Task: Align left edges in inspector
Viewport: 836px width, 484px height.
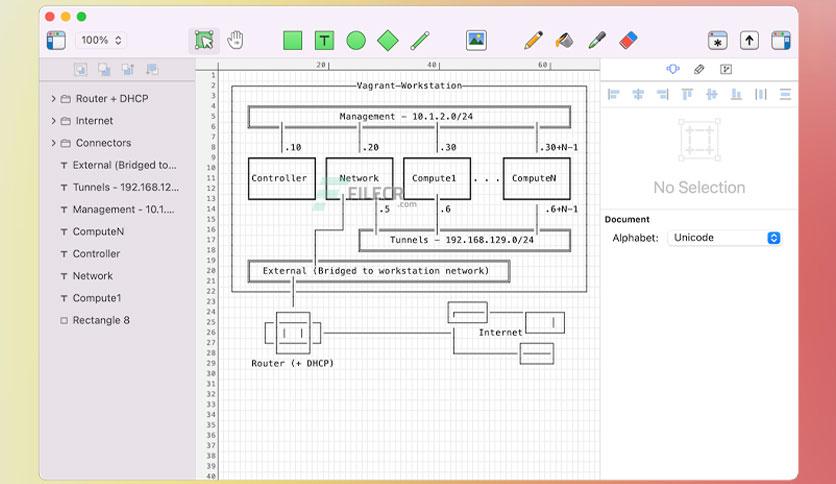Action: pyautogui.click(x=614, y=94)
